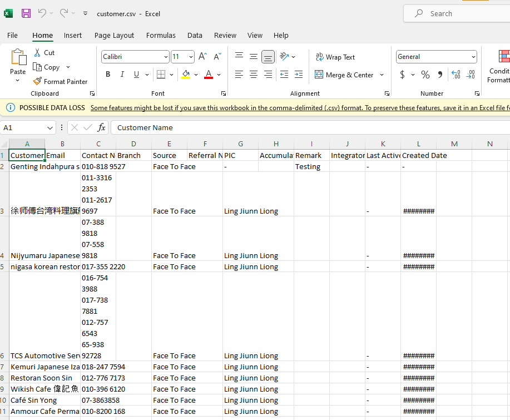Click Decrease Indent icon
The width and height of the screenshot is (510, 420).
click(284, 75)
